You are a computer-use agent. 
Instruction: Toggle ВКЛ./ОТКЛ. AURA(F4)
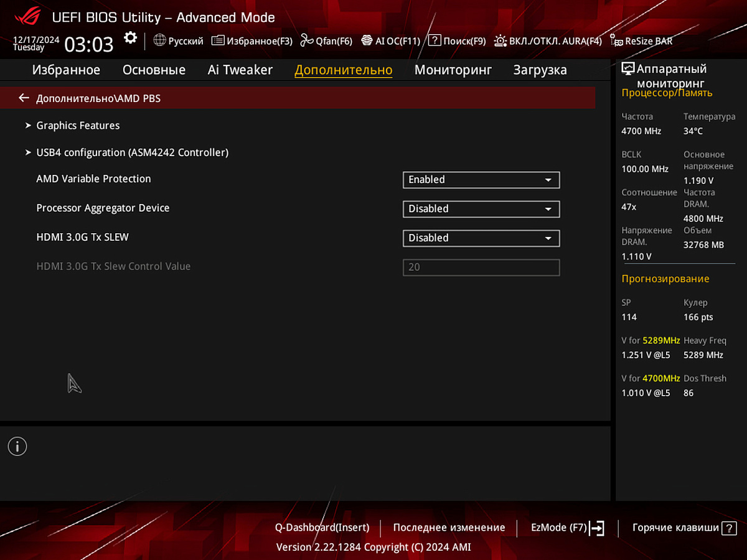pyautogui.click(x=548, y=40)
